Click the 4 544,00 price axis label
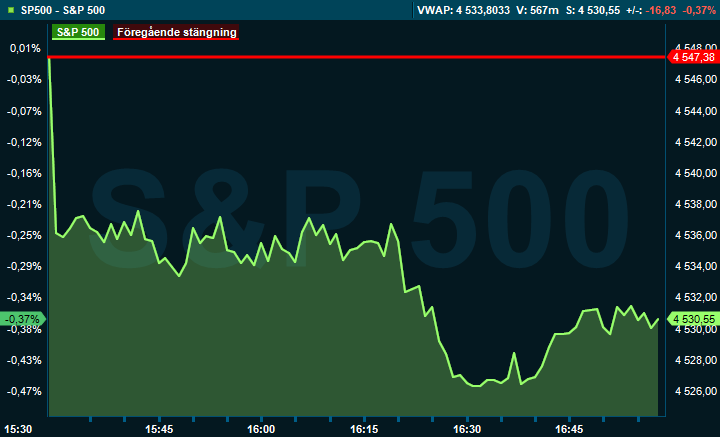 696,111
